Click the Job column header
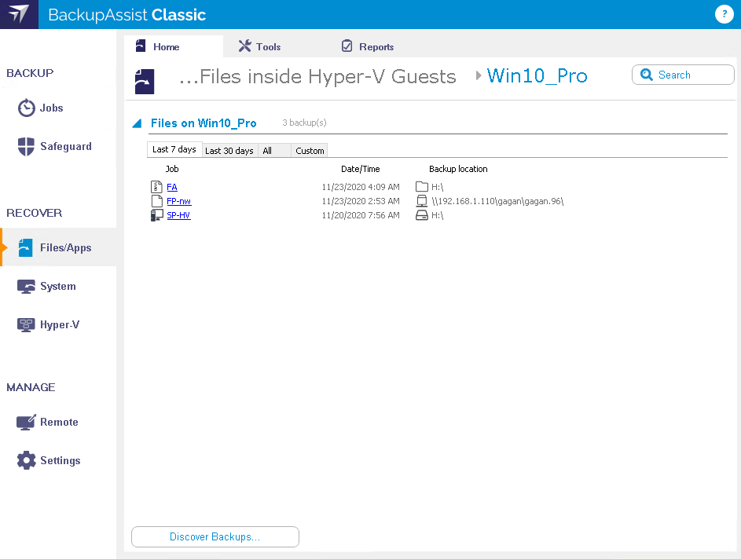The width and height of the screenshot is (741, 560). [172, 169]
